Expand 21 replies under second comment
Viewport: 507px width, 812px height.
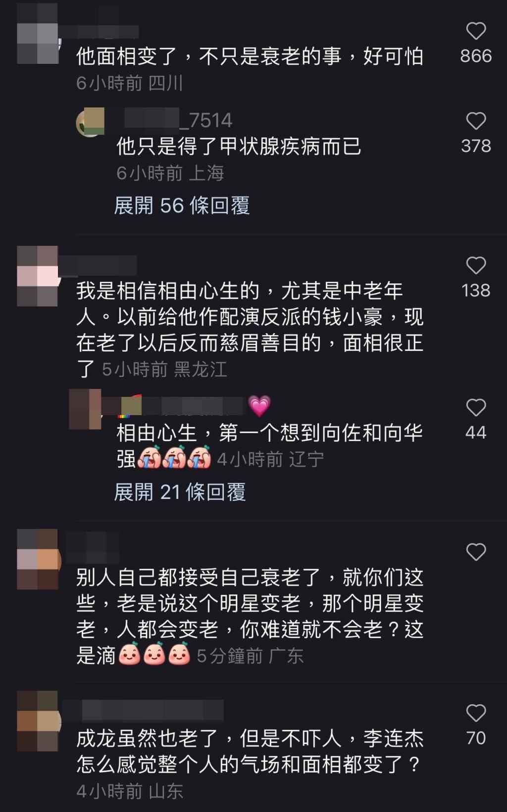coord(180,492)
